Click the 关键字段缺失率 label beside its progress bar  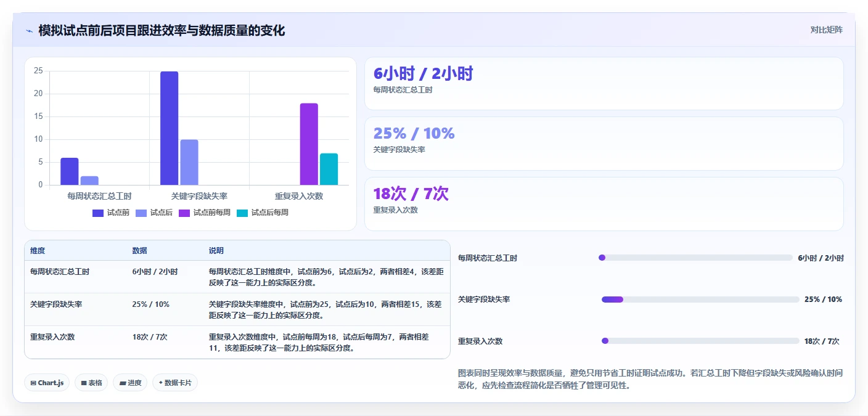[x=484, y=300]
